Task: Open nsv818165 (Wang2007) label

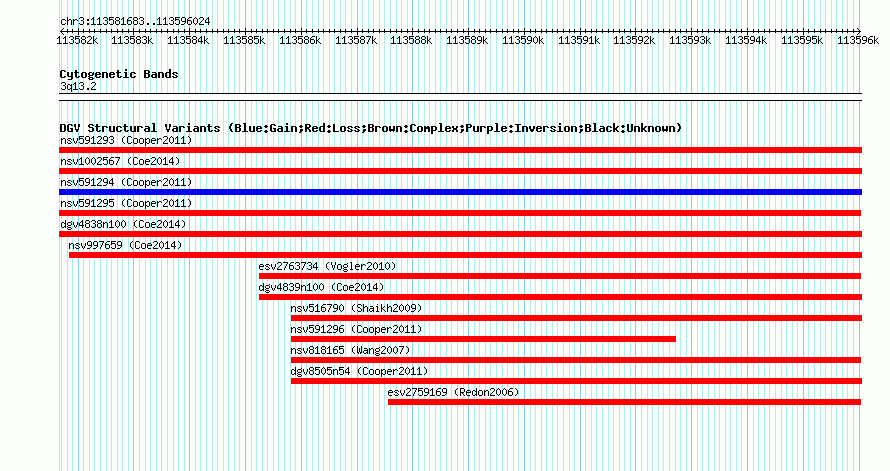Action: pos(350,350)
